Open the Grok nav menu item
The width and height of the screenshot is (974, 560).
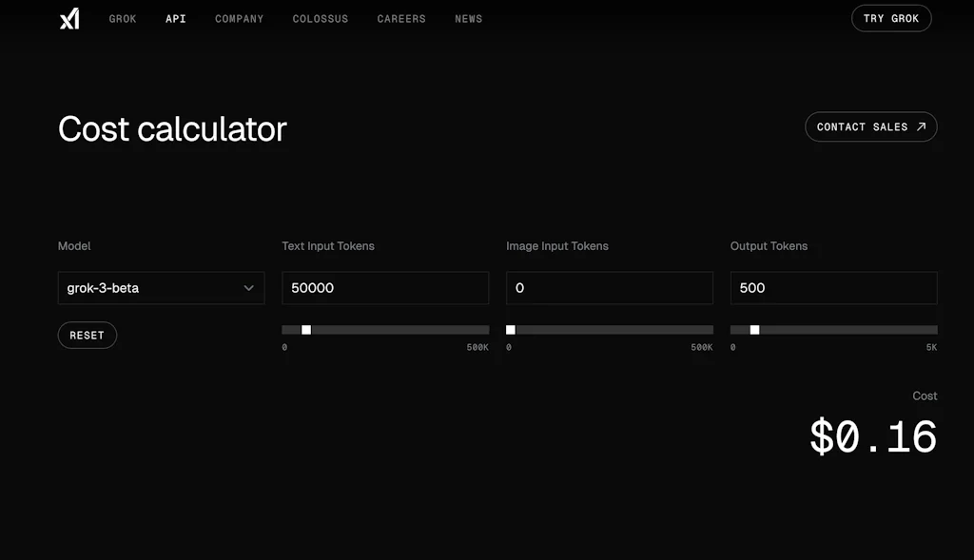(123, 19)
